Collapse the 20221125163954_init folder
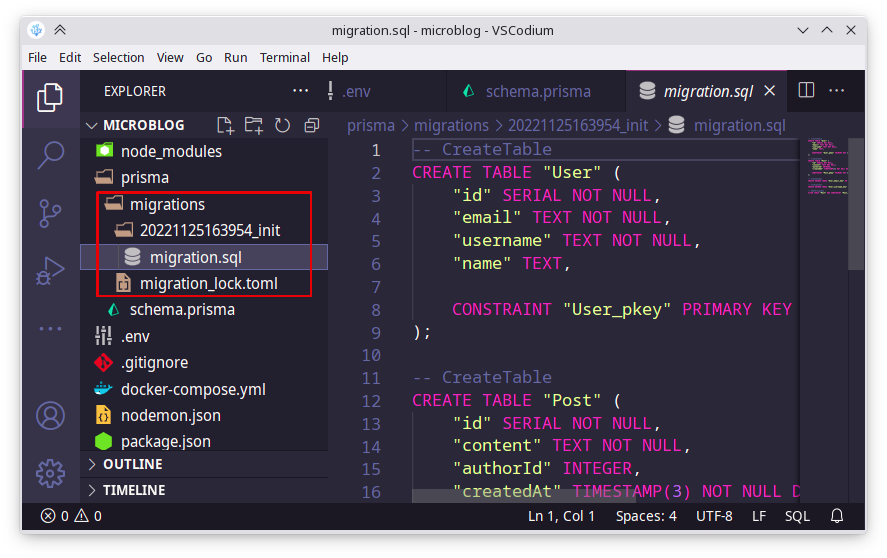The image size is (887, 558). (204, 230)
